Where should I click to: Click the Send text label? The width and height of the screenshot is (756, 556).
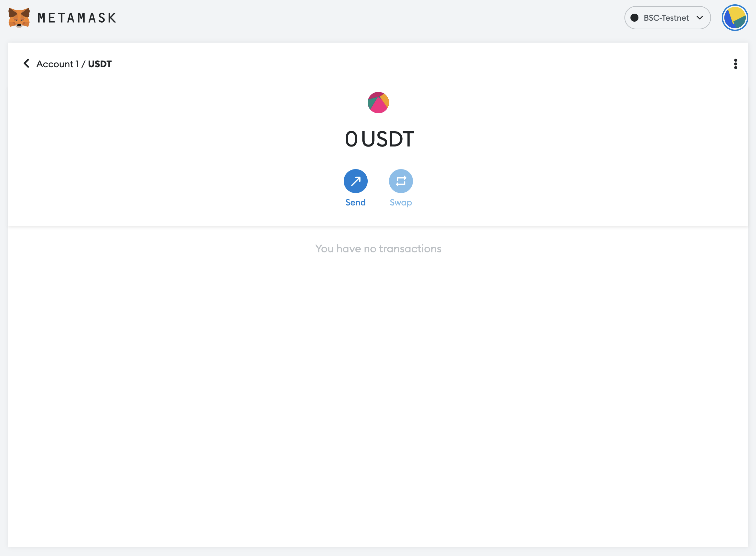pos(355,202)
